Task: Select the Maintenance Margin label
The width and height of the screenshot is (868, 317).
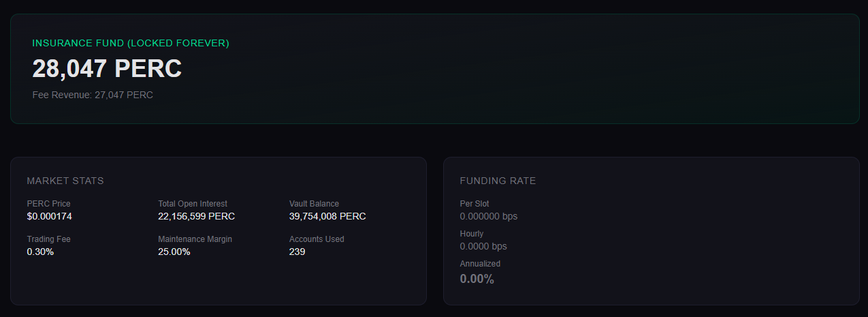Action: (195, 239)
